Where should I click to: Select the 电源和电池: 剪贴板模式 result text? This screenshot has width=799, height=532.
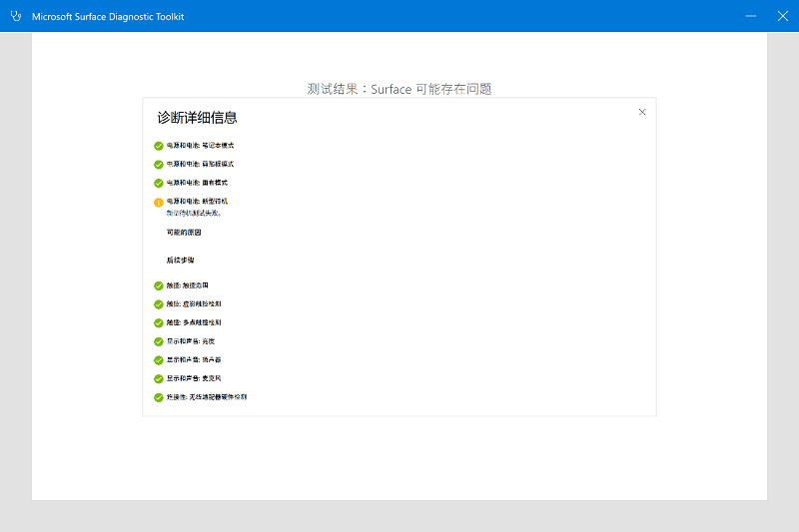click(201, 164)
